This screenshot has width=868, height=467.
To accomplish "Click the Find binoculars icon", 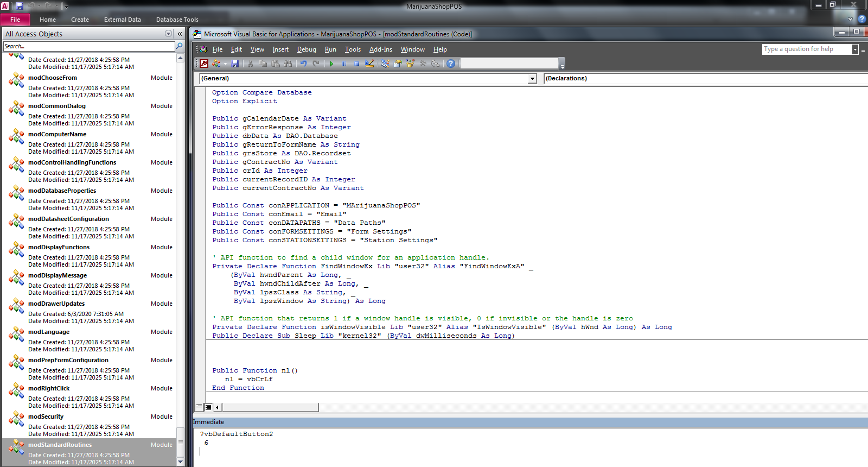I will click(288, 64).
